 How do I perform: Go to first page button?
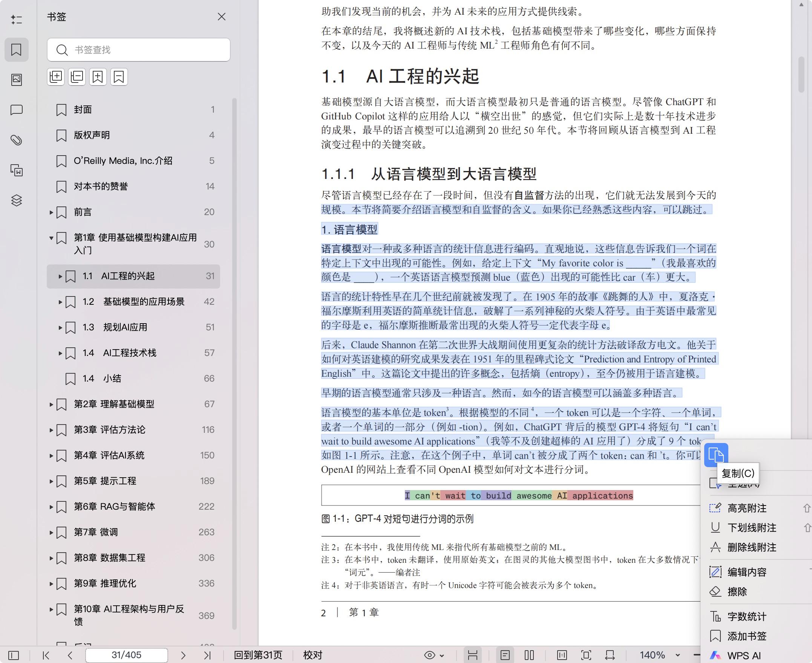click(46, 655)
